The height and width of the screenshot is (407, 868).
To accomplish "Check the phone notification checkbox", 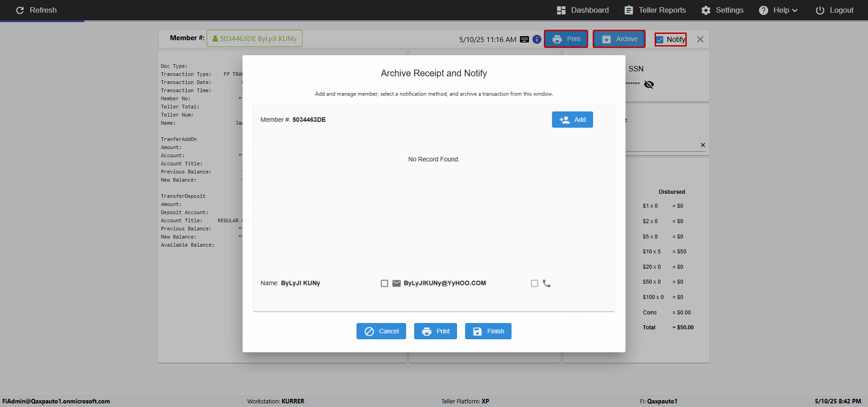I will tap(534, 283).
